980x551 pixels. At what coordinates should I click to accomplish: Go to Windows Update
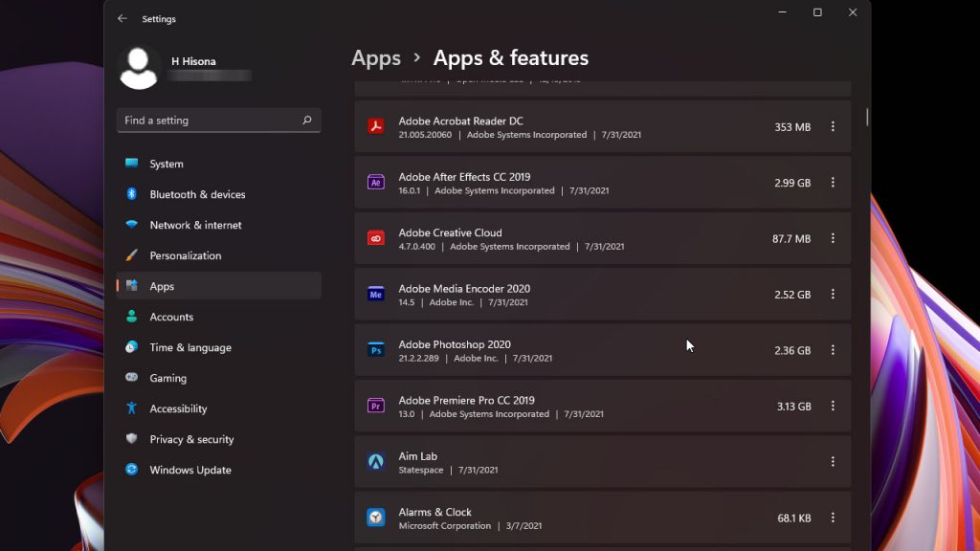pos(219,470)
